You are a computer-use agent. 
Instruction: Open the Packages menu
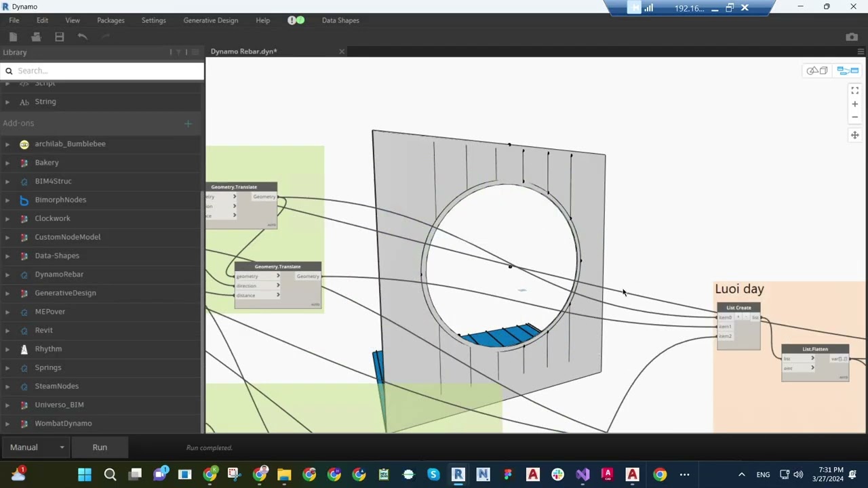tap(111, 20)
